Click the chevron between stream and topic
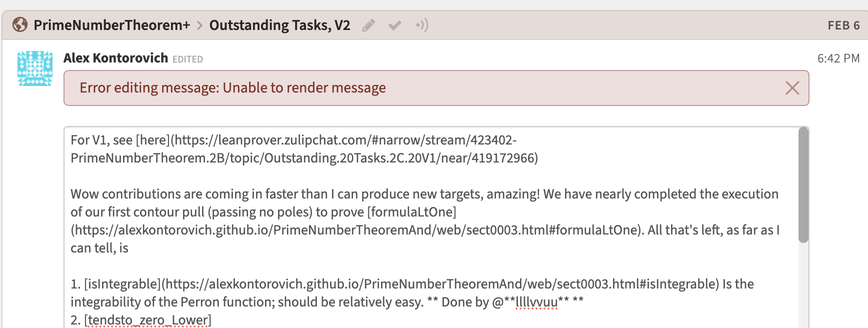Screen dimensions: 868x328 [199, 25]
